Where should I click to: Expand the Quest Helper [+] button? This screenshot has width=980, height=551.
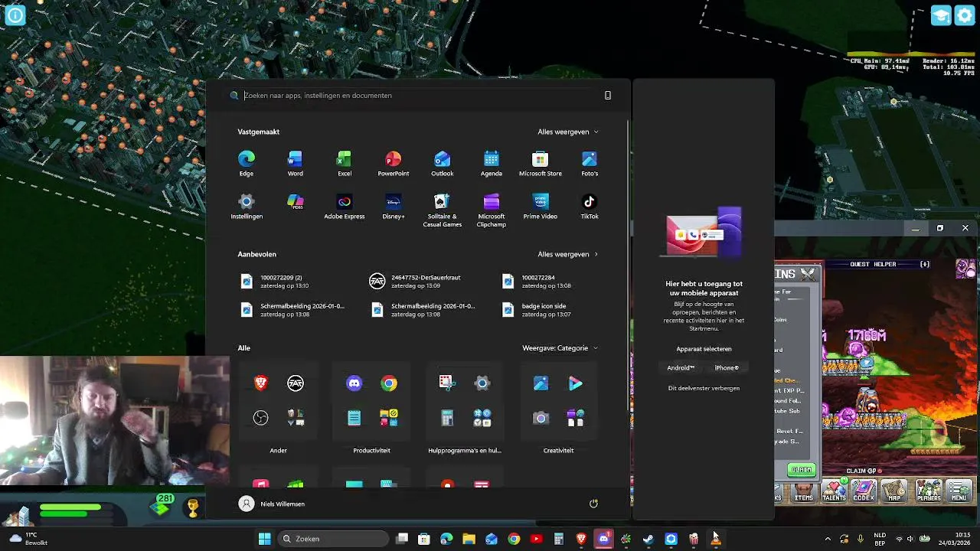click(925, 264)
